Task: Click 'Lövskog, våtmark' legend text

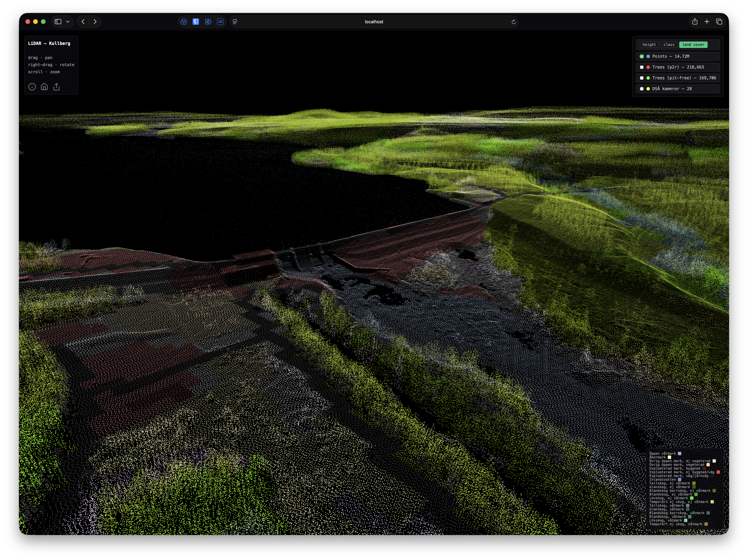Action: tap(666, 521)
